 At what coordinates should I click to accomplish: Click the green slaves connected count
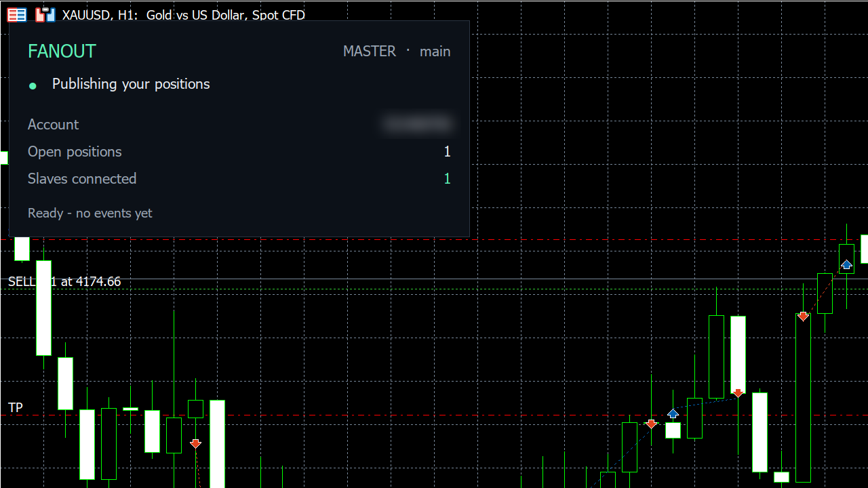point(447,179)
